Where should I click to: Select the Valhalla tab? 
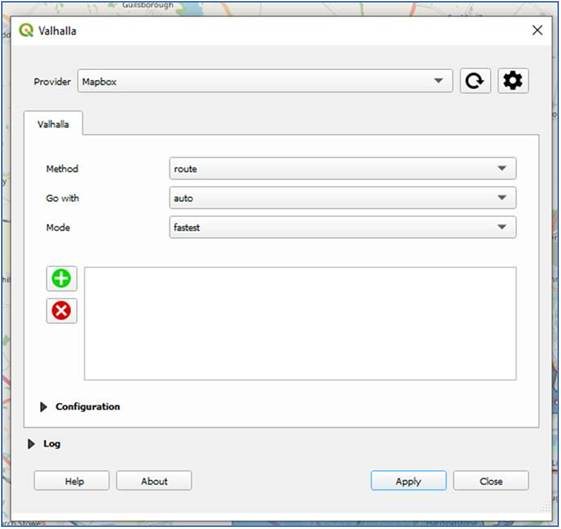click(x=53, y=124)
